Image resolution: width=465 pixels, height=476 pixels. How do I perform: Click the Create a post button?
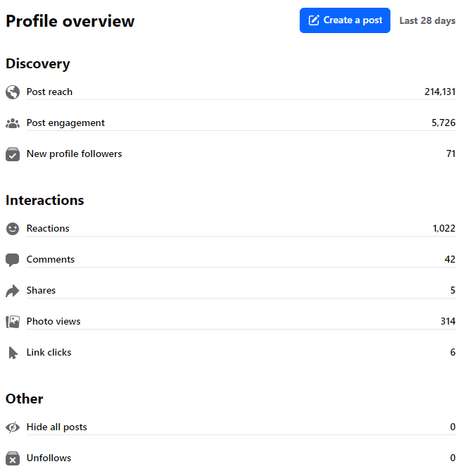tap(345, 20)
